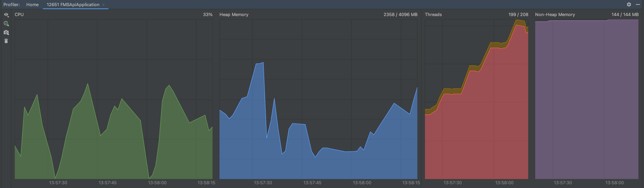
Task: Click 13:58:15 marker on Heap Memory chart
Action: coord(411,183)
